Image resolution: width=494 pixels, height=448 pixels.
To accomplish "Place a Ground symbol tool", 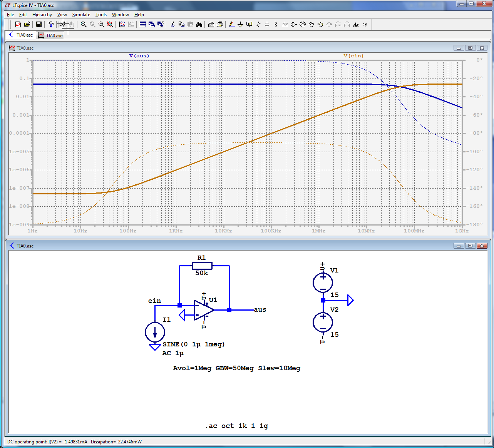I will (x=240, y=25).
